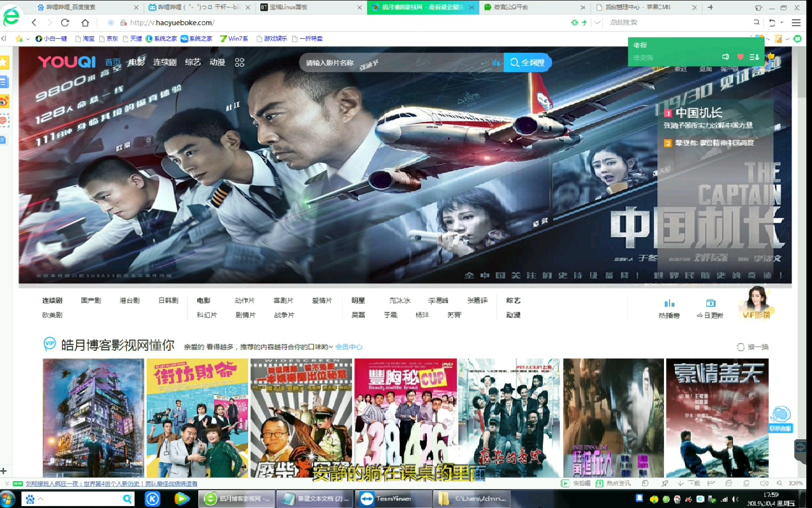This screenshot has width=812, height=508.
Task: Click the 换一换 refresh button
Action: pos(752,347)
